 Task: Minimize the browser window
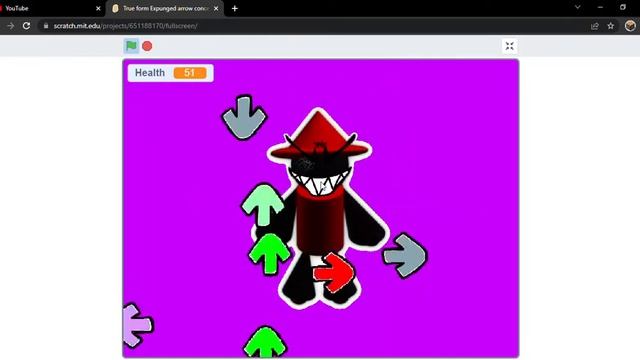(x=600, y=7)
